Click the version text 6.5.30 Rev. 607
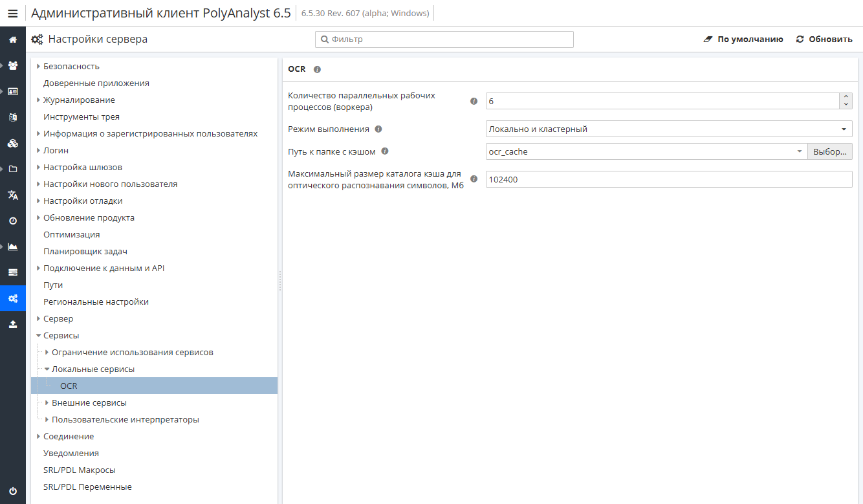863x504 pixels. point(366,13)
